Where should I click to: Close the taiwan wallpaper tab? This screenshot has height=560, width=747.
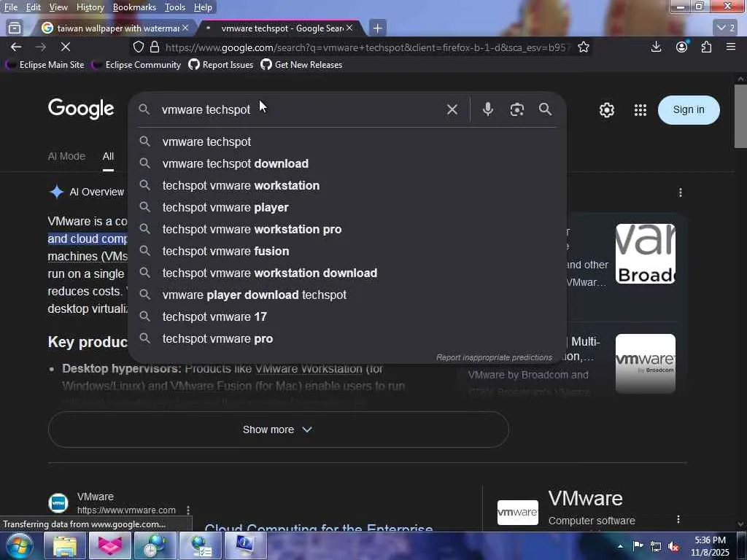tap(185, 28)
